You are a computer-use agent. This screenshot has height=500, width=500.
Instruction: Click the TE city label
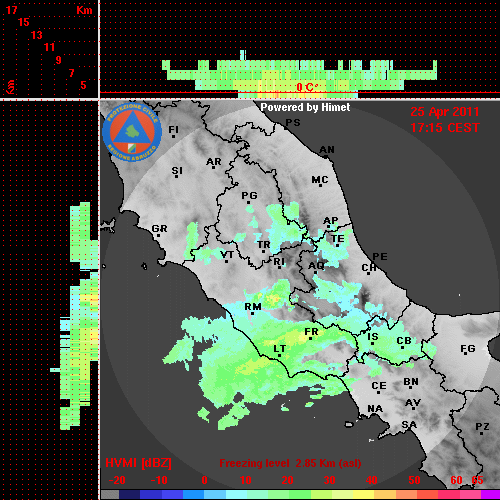coord(338,240)
